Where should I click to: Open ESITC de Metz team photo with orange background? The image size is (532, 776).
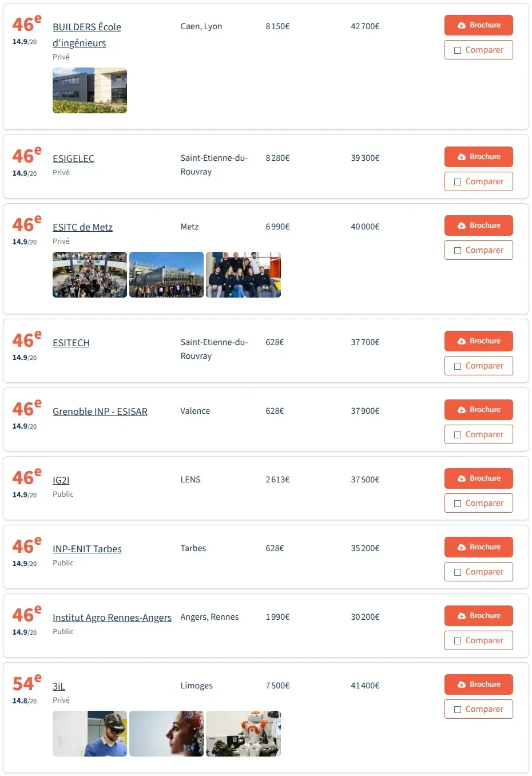tap(243, 275)
